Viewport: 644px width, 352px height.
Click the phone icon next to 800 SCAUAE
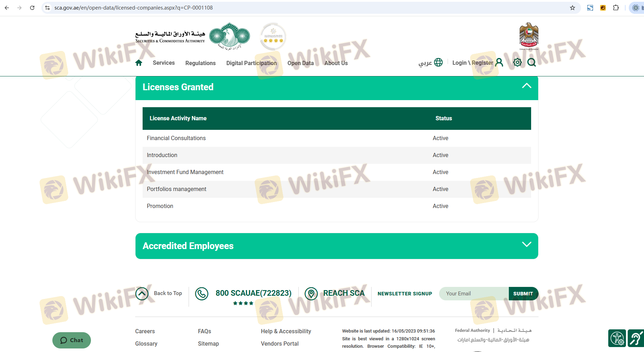202,294
